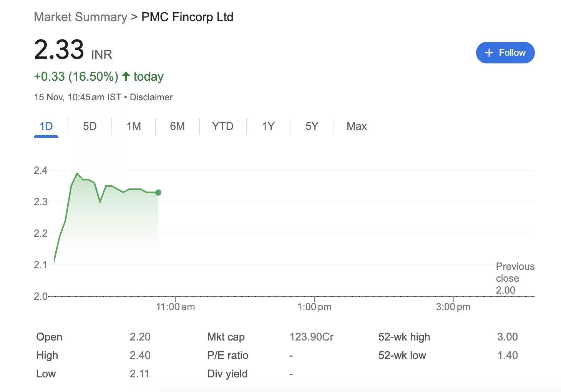Open the Market Summary link
This screenshot has height=392, width=561.
coord(80,17)
